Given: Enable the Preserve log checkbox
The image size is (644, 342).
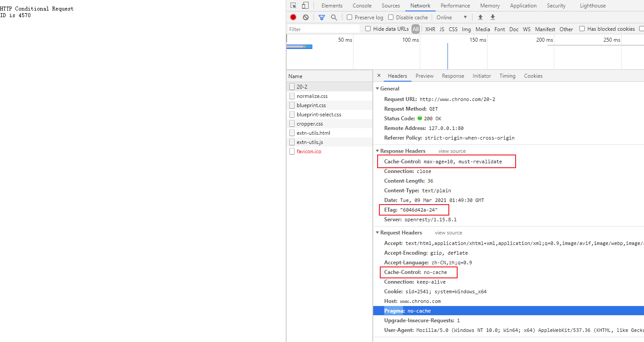Looking at the screenshot, I should [x=349, y=17].
